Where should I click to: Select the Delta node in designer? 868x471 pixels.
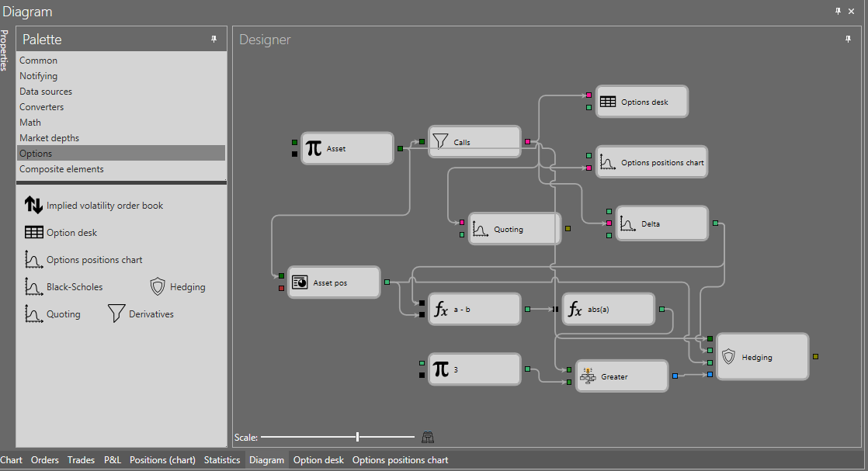click(662, 223)
